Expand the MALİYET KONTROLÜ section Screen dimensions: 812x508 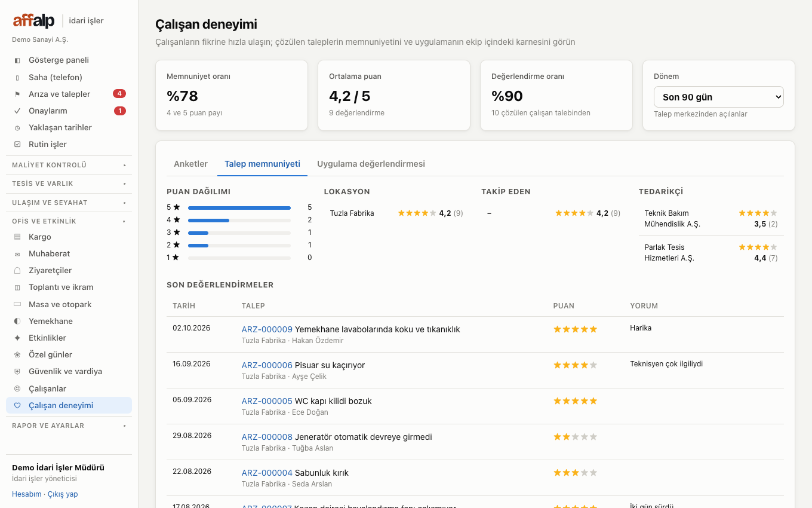(x=69, y=165)
